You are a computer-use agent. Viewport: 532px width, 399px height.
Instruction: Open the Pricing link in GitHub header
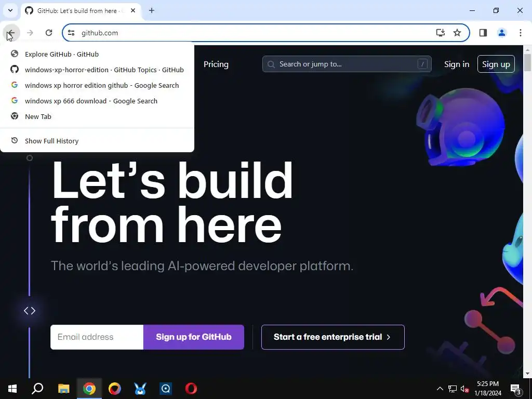[x=216, y=64]
